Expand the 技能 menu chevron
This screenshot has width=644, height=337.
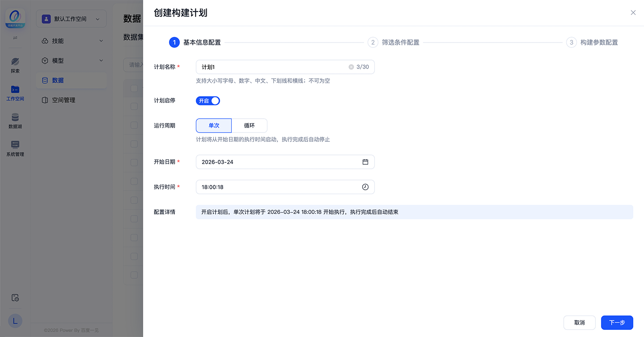(x=101, y=41)
